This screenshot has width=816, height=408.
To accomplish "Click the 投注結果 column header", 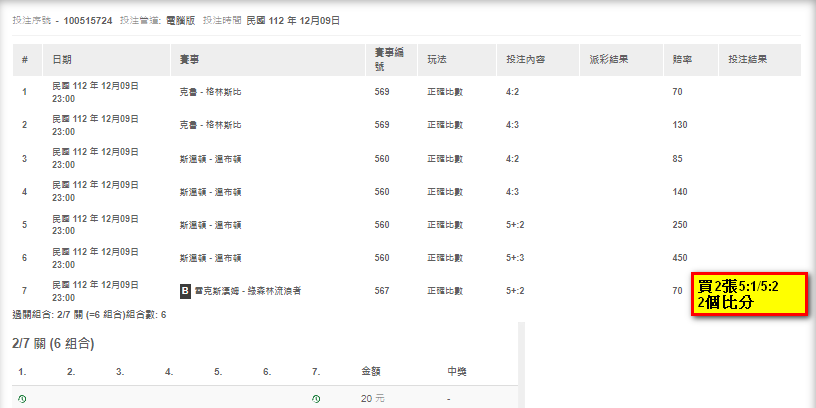I will point(748,60).
